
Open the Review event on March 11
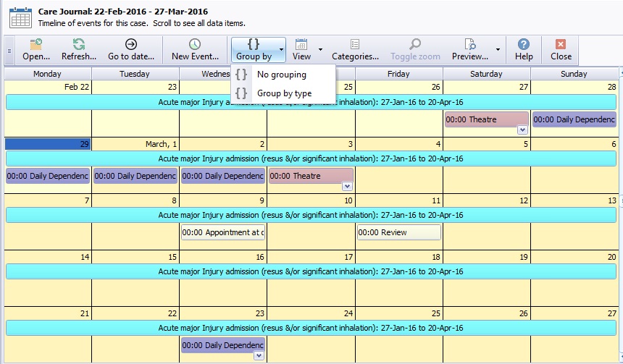click(x=398, y=232)
